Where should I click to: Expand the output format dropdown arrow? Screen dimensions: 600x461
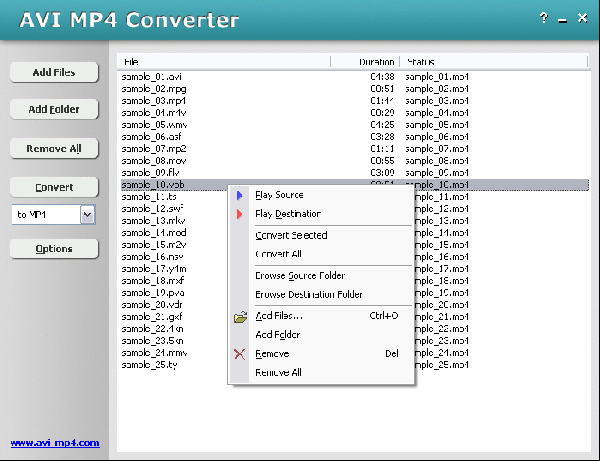(88, 214)
